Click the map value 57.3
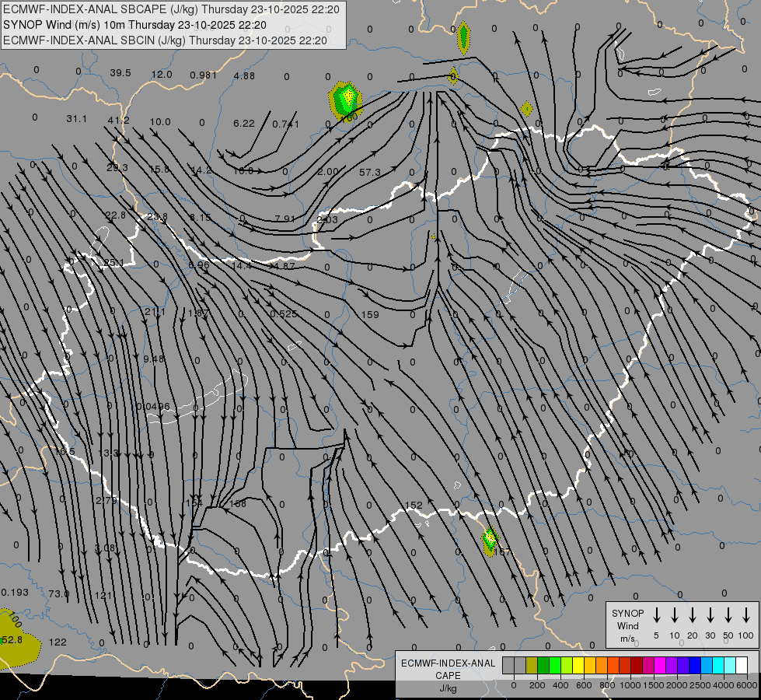761x700 pixels. [370, 172]
